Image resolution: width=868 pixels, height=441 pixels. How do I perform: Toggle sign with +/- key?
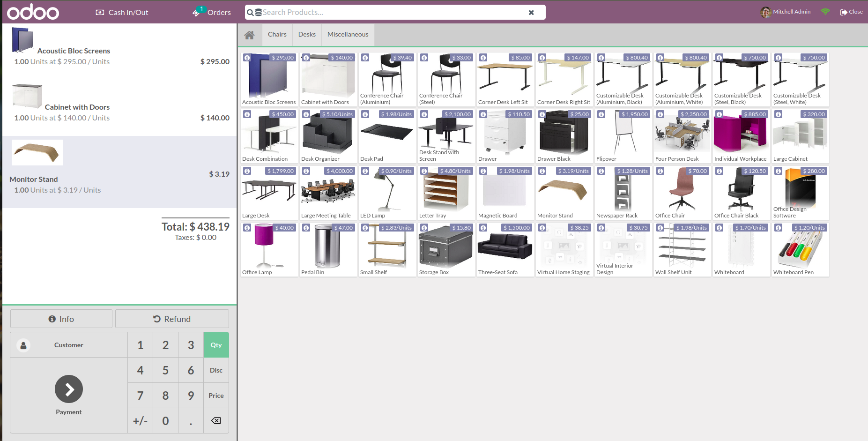(140, 421)
